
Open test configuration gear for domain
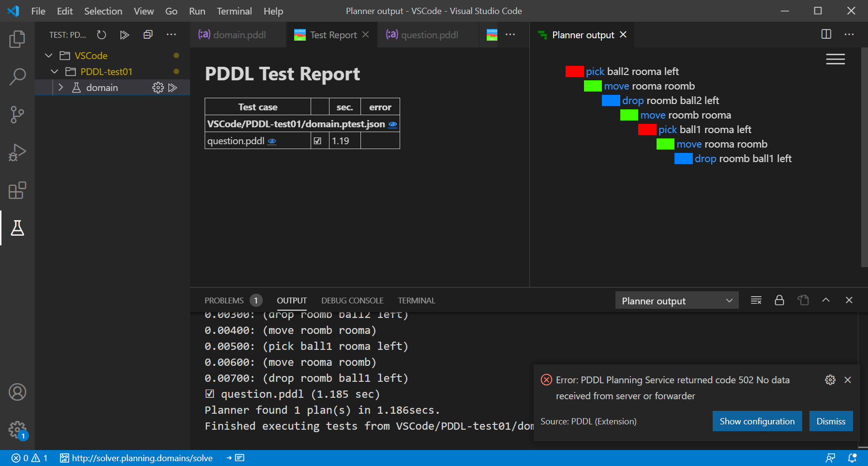[x=158, y=88]
